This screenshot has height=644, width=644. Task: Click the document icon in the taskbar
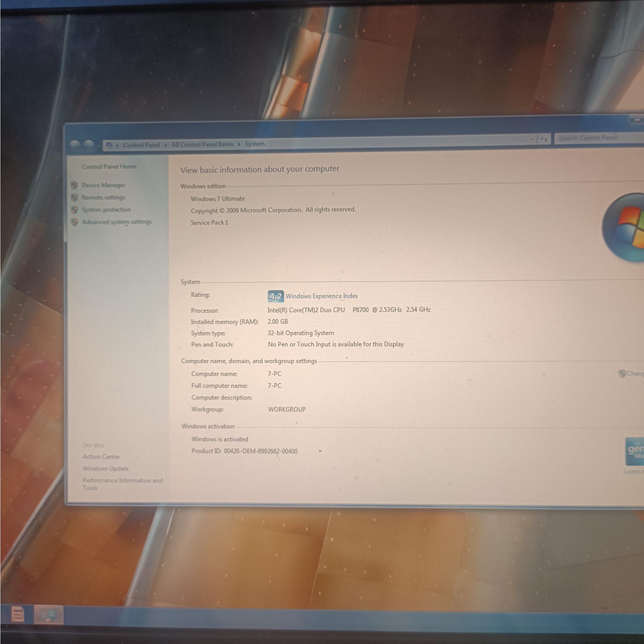(x=18, y=614)
